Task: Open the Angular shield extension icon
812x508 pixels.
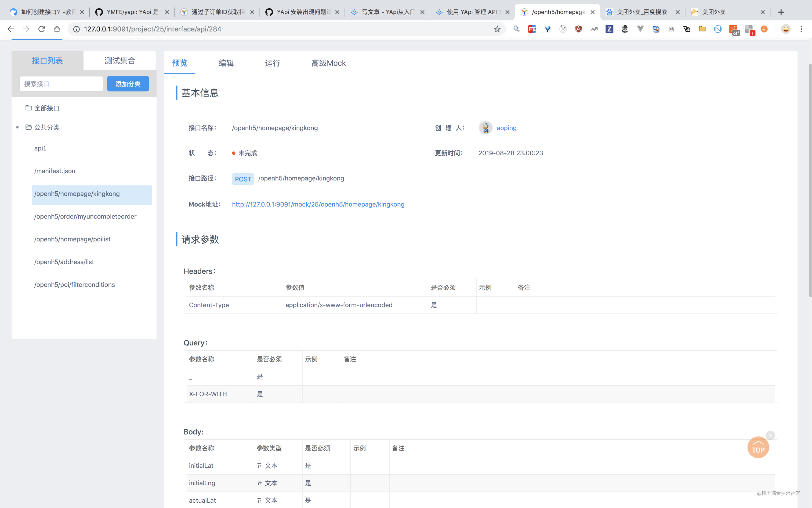Action: tap(578, 29)
